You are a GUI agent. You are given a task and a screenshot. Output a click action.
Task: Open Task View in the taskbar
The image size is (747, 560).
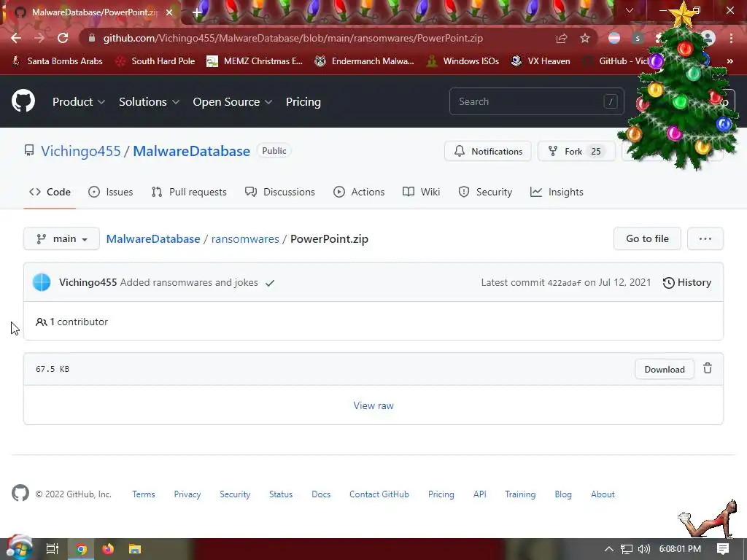coord(52,549)
